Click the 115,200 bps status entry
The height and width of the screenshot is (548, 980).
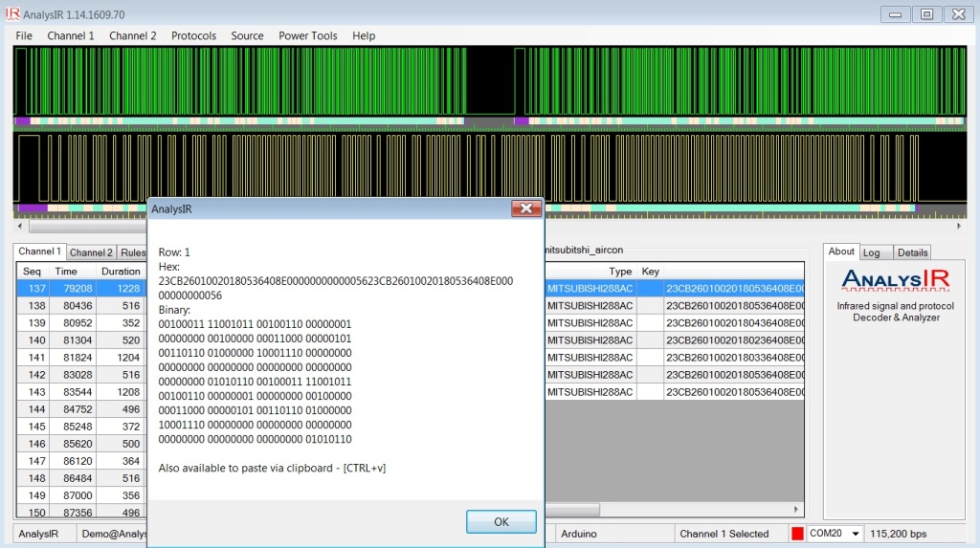tap(898, 534)
